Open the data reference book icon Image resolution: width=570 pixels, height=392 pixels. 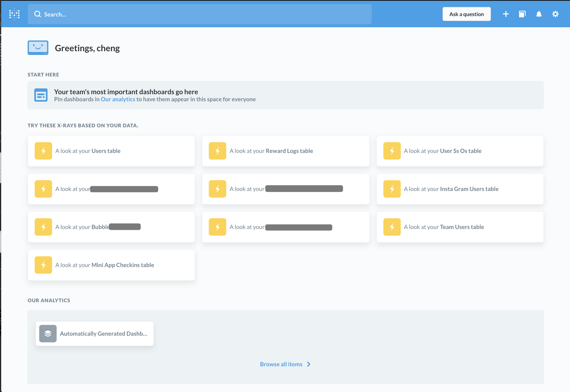click(x=522, y=14)
